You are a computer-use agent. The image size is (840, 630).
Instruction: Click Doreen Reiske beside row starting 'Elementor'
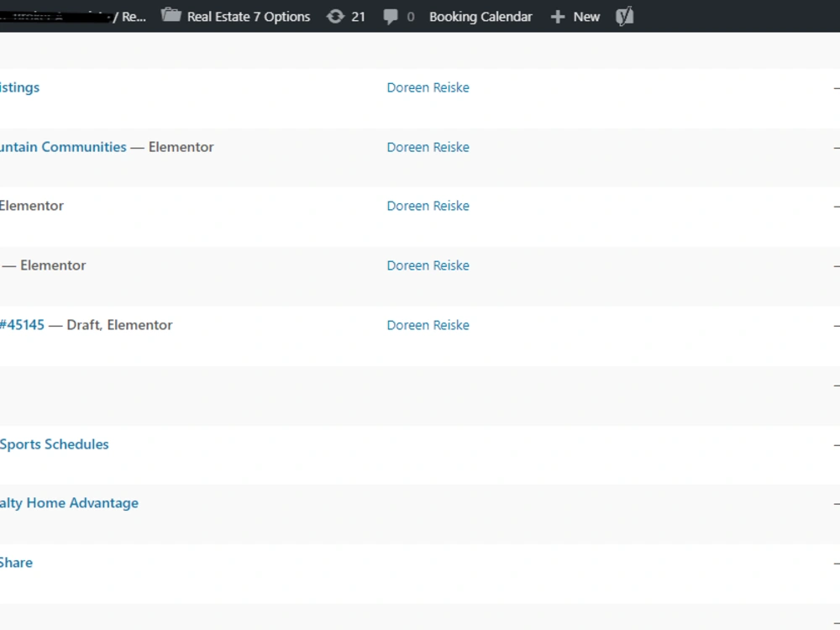(x=428, y=206)
